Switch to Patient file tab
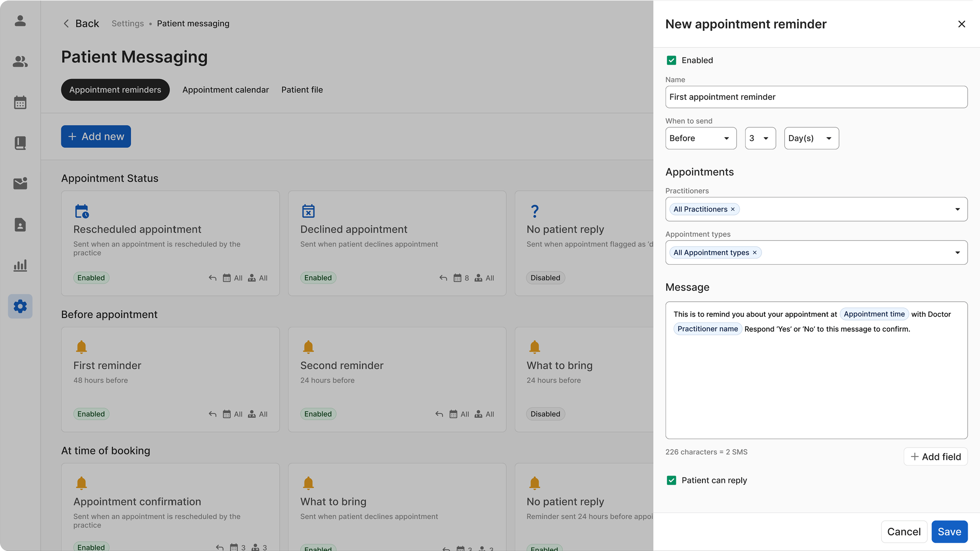980x551 pixels. (302, 90)
